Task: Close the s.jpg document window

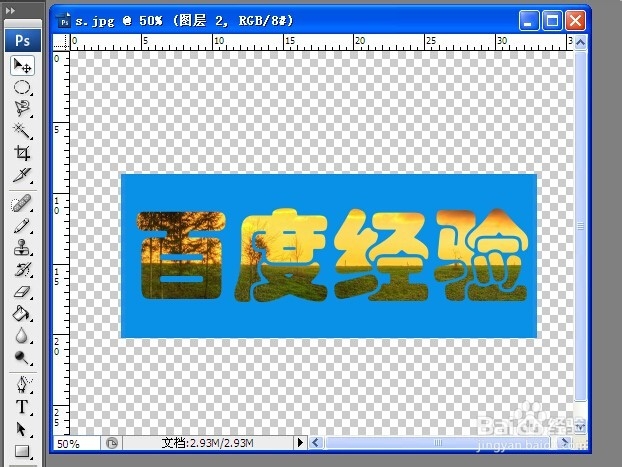Action: click(x=575, y=21)
